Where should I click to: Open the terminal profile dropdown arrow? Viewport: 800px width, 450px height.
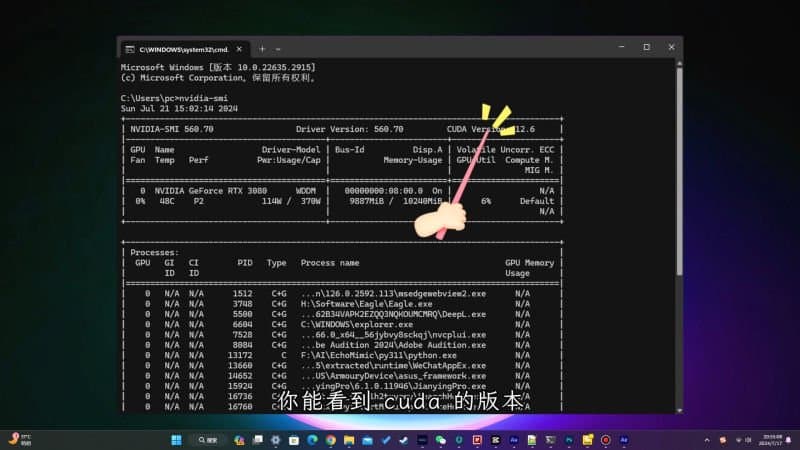click(278, 49)
